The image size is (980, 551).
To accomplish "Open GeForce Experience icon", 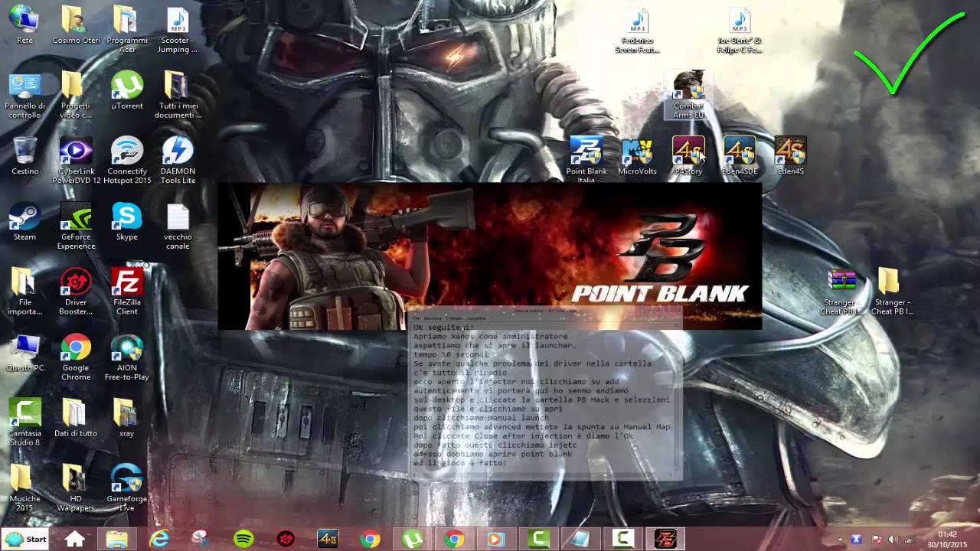I will (x=76, y=226).
